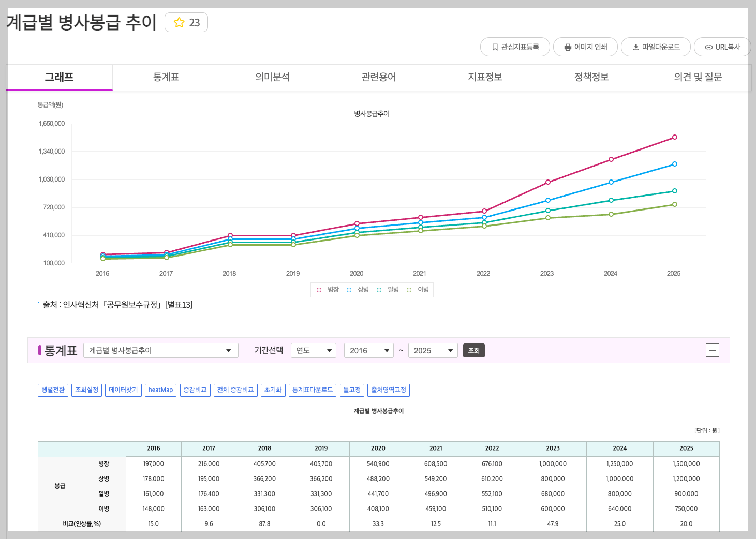Switch to the 통계표 tab

click(166, 77)
